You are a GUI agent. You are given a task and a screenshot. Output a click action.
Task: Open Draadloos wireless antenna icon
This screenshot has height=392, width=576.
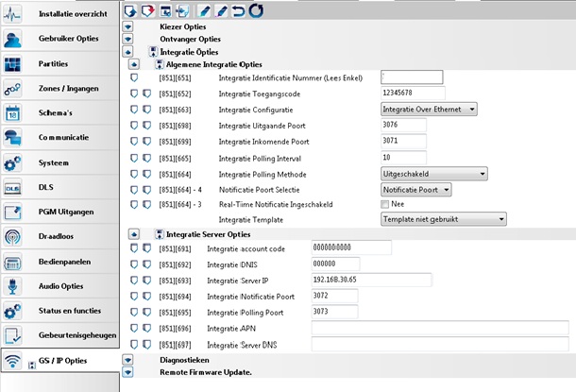click(12, 237)
